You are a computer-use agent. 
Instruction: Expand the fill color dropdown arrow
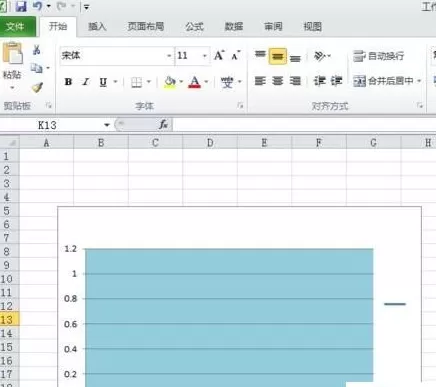coord(181,82)
